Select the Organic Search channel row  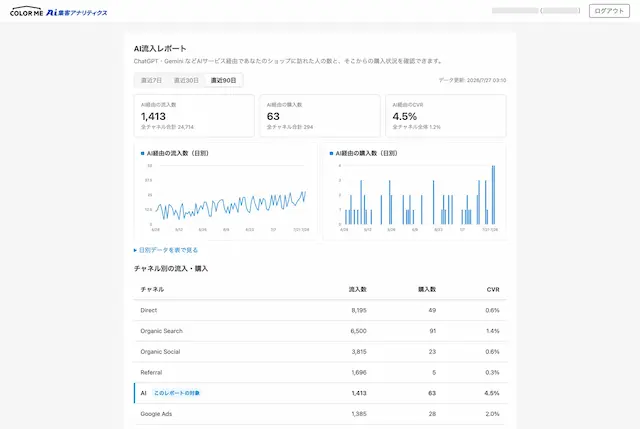[x=320, y=331]
